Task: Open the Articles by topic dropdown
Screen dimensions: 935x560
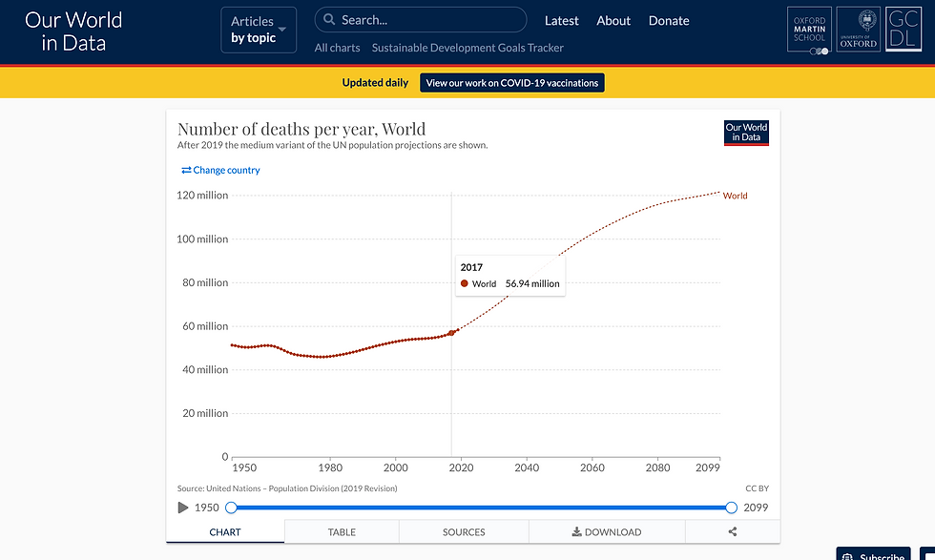Action: point(259,30)
